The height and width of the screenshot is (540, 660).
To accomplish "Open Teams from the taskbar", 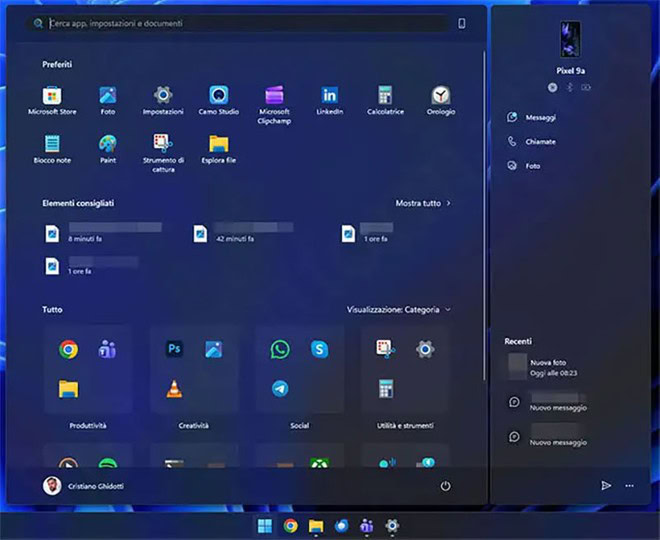I will click(367, 526).
